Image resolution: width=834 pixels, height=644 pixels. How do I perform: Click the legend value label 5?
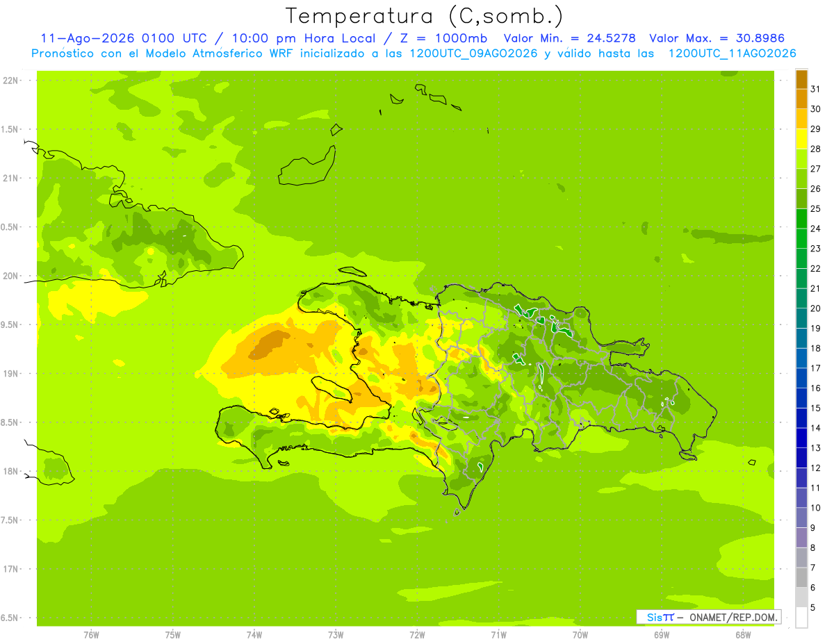(x=812, y=608)
